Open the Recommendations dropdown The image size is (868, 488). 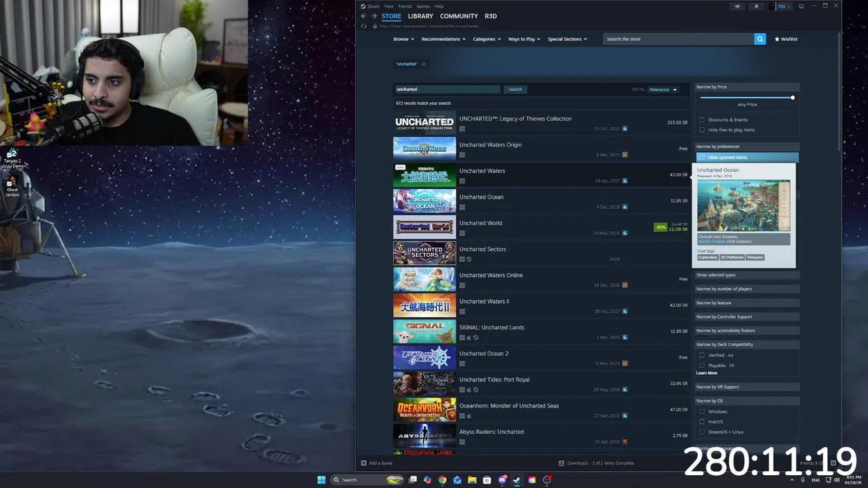click(443, 39)
